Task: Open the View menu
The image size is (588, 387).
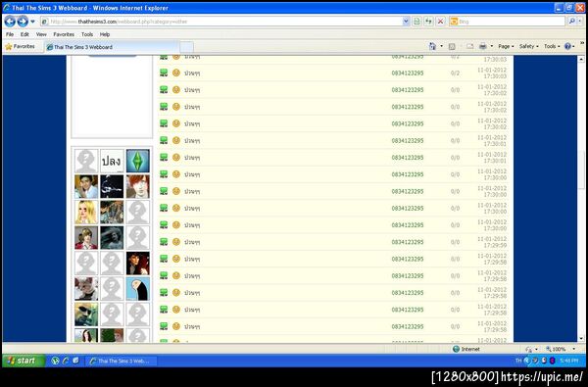Action: (41, 34)
